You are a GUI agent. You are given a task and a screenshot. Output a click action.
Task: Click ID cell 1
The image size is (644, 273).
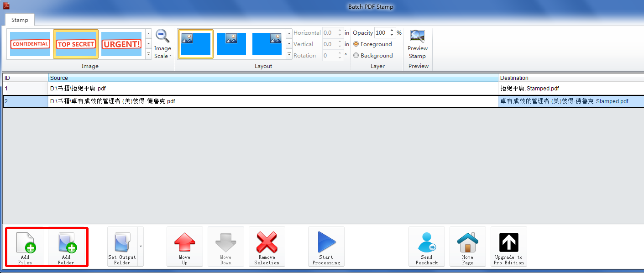click(25, 89)
